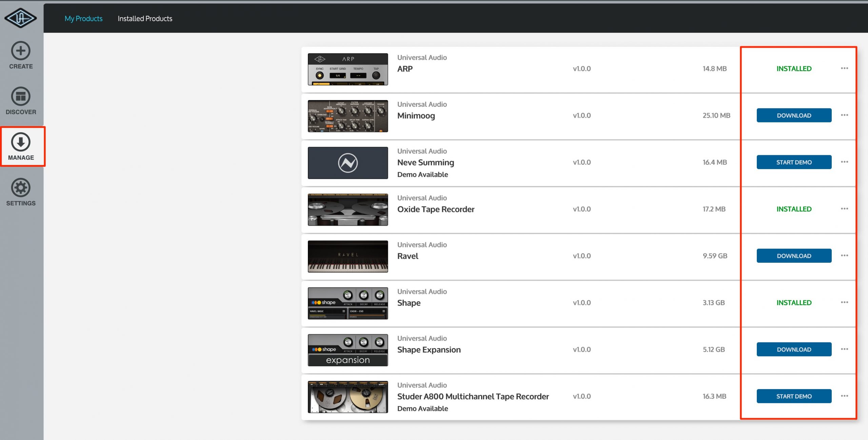Open the Create section in sidebar
This screenshot has height=440, width=868.
tap(21, 55)
